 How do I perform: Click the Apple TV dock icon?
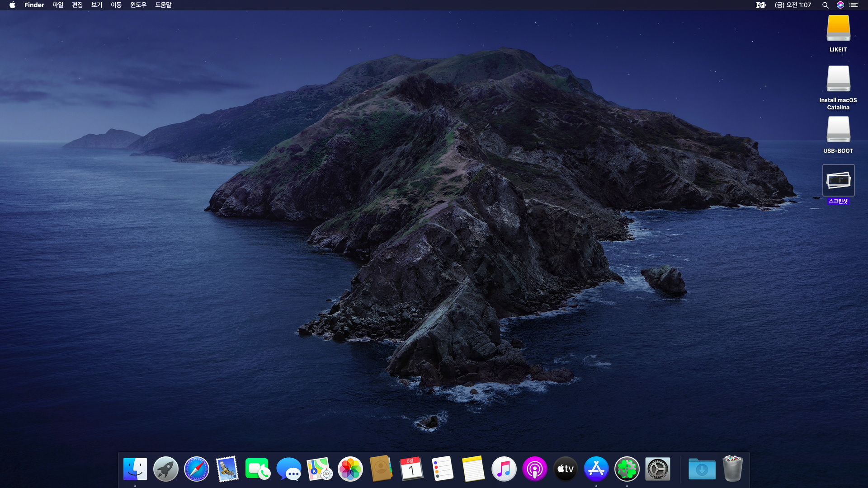pyautogui.click(x=565, y=469)
